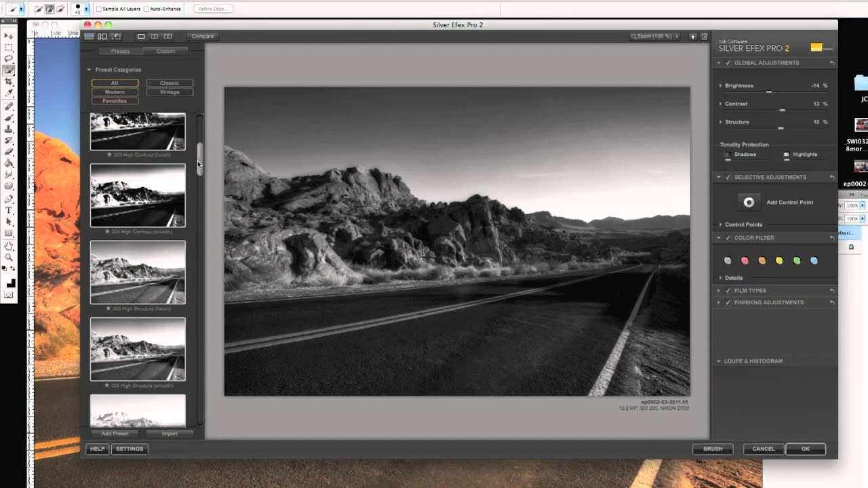
Task: Select Photoshop's Zoom tool in toolbox
Action: (9, 258)
